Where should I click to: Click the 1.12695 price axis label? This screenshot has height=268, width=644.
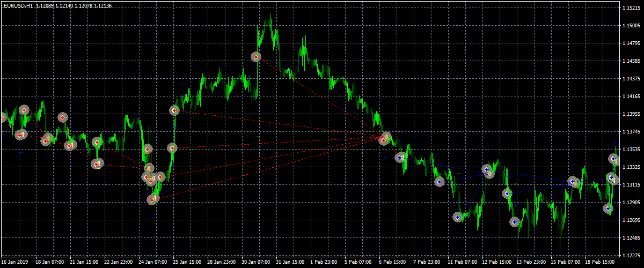632,220
